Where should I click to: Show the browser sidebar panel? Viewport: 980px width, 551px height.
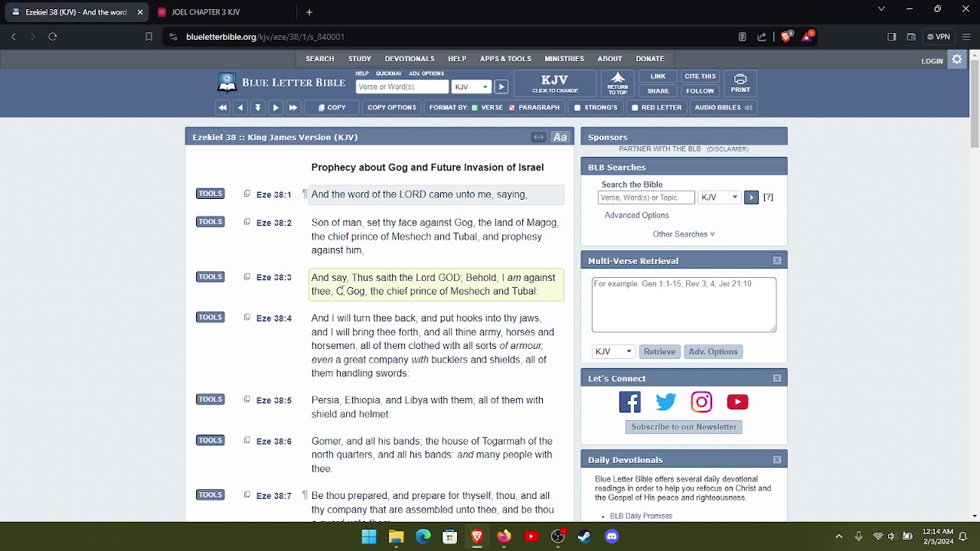point(892,37)
